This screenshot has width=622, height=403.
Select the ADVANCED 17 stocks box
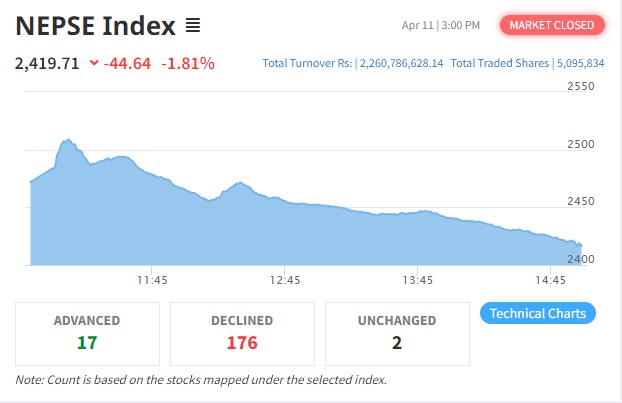pos(87,333)
